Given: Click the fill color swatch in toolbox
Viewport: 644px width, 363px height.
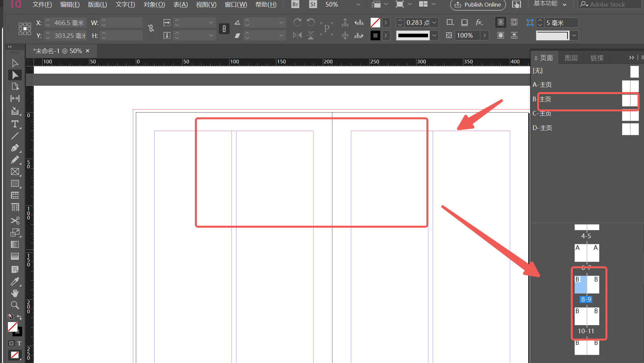Looking at the screenshot, I should tap(13, 327).
